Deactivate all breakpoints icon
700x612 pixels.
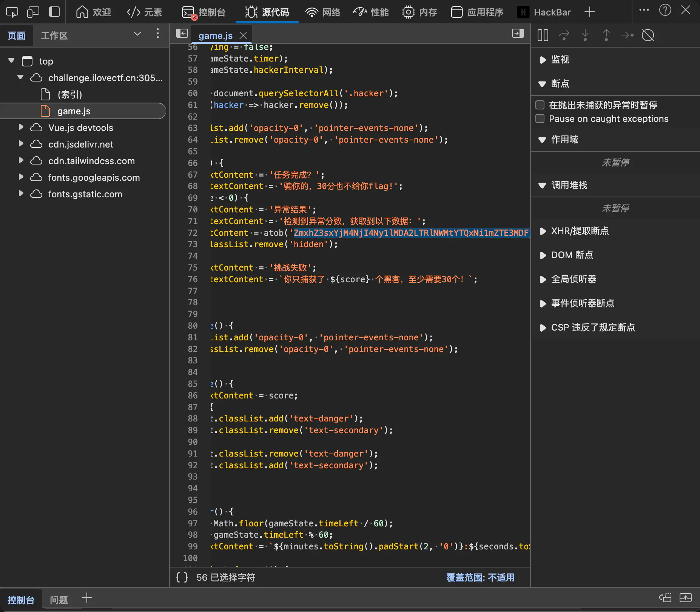click(x=648, y=35)
